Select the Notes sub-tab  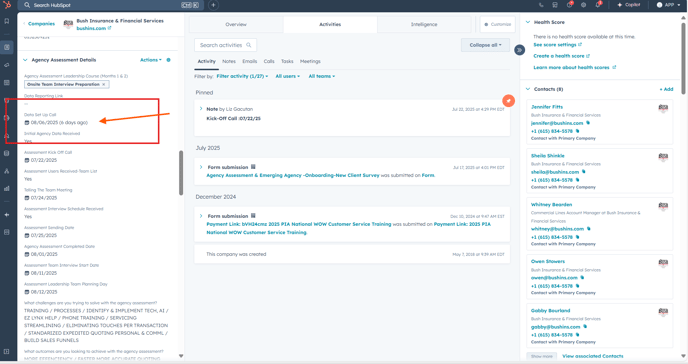[229, 61]
